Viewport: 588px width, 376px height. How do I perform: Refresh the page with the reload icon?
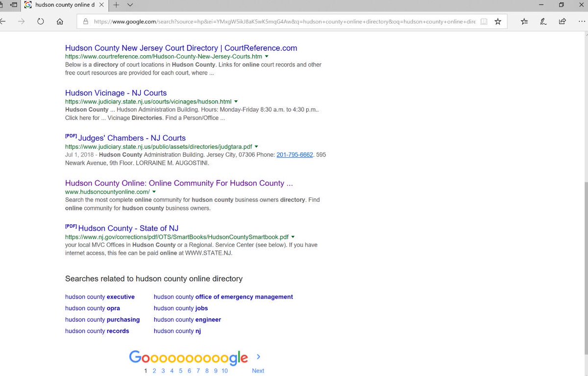click(41, 22)
